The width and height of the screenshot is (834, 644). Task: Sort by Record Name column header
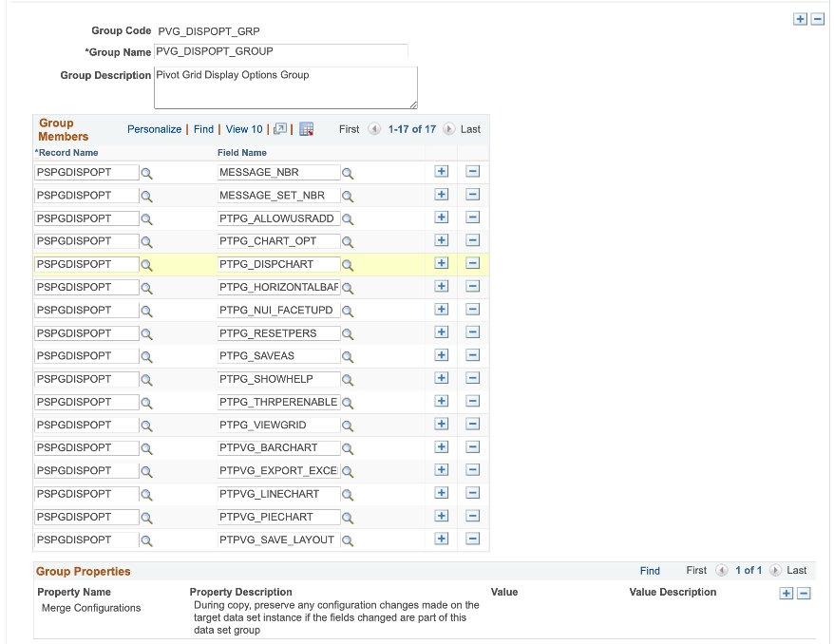(66, 153)
